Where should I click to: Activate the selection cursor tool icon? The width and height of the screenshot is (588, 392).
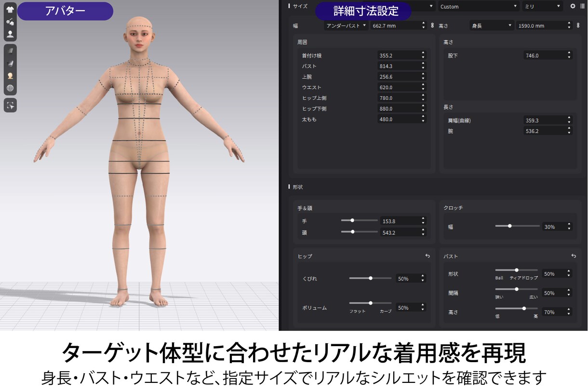(10, 105)
